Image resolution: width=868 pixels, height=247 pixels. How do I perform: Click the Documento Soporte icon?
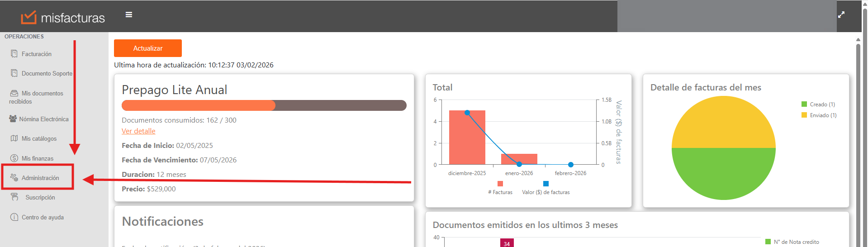pos(14,73)
